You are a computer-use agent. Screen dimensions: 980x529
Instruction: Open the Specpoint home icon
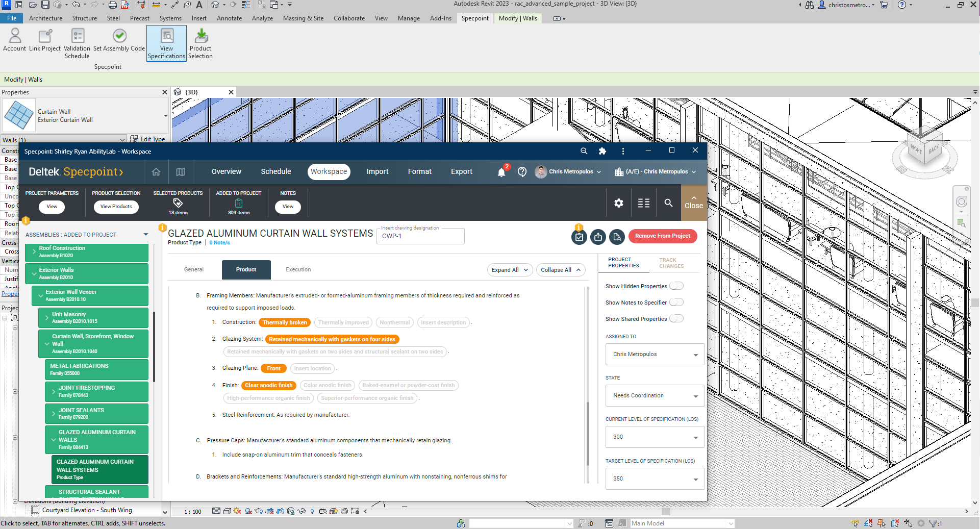tap(156, 172)
